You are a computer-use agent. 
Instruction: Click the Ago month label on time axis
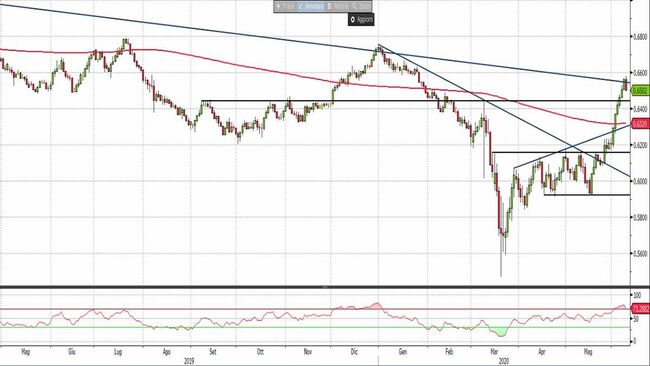(x=167, y=352)
